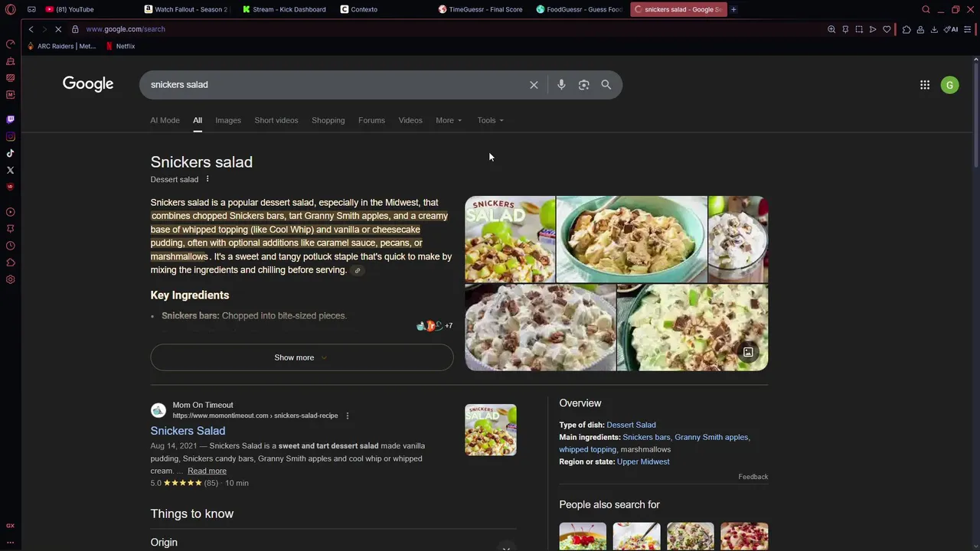The width and height of the screenshot is (980, 551).
Task: Select the Videos search tab
Action: pos(410,120)
